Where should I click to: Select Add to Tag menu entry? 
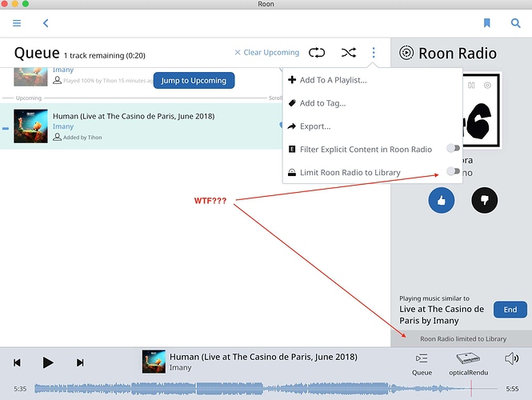pos(372,103)
